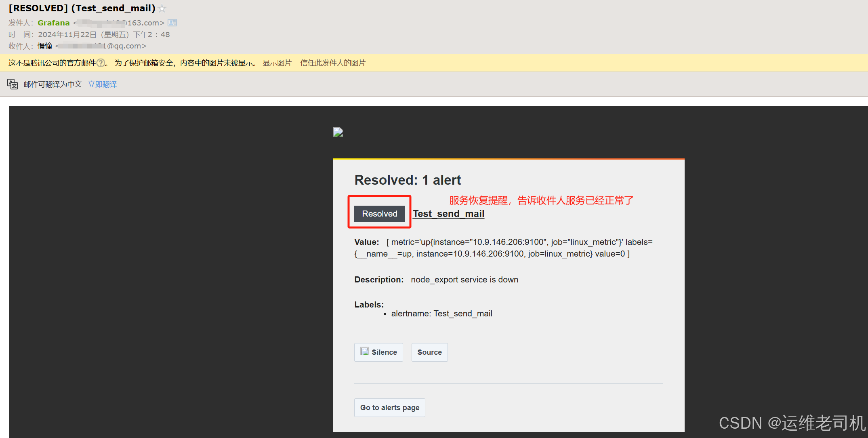Viewport: 868px width, 438px height.
Task: Click the question mark help icon
Action: (x=101, y=63)
